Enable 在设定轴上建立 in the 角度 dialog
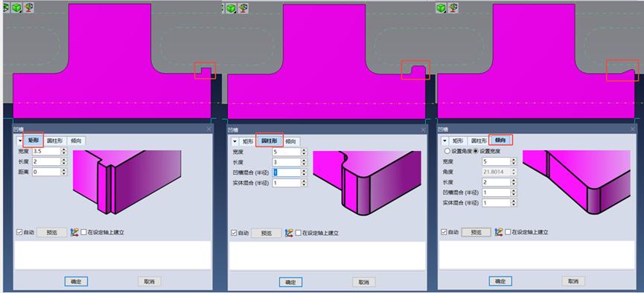 click(x=508, y=232)
